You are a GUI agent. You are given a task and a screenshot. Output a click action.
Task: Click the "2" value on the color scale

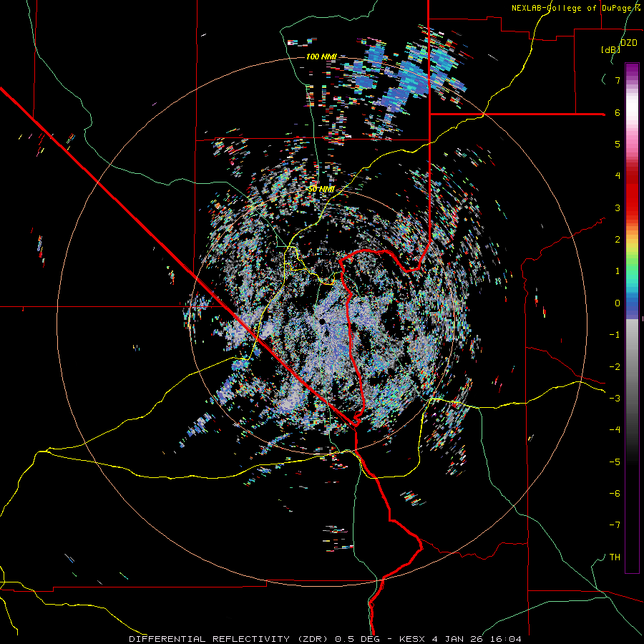pos(618,240)
